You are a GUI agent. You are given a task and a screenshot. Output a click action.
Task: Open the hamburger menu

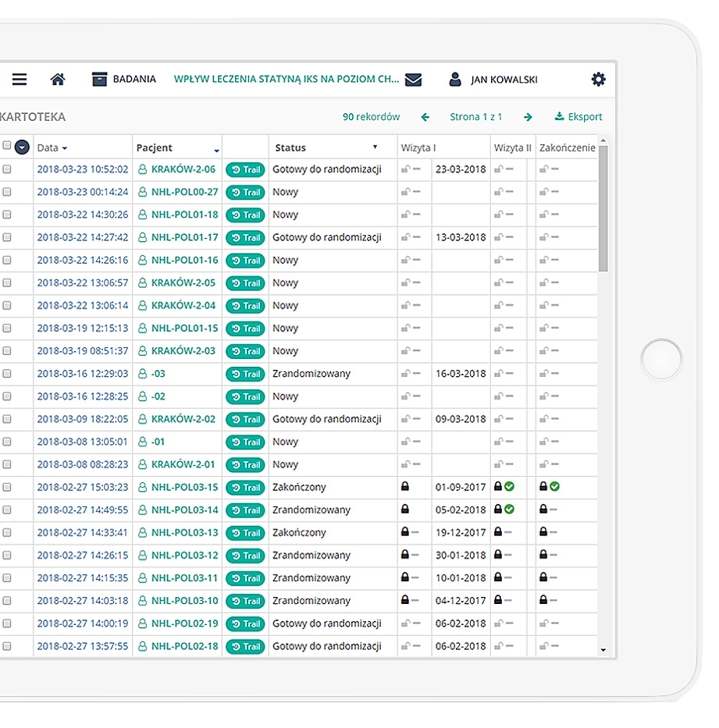coord(20,80)
